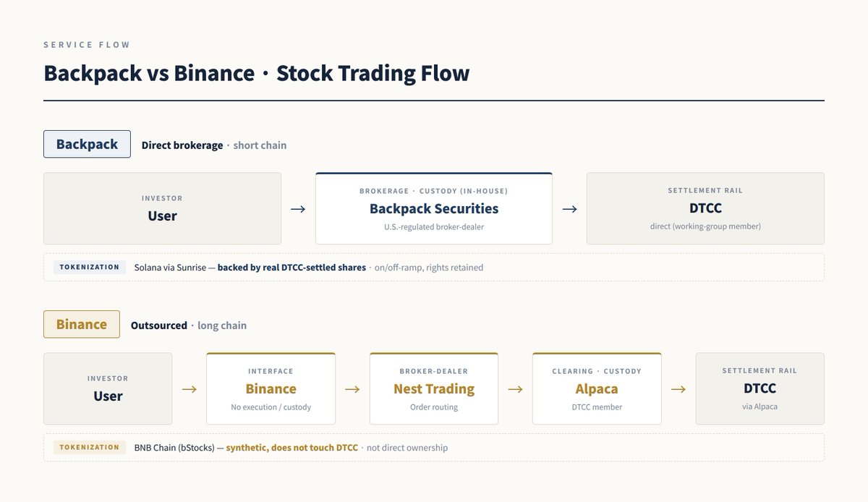Click 'synthetic, does not touch DTCC' text
Image resolution: width=868 pixels, height=502 pixels.
point(292,447)
